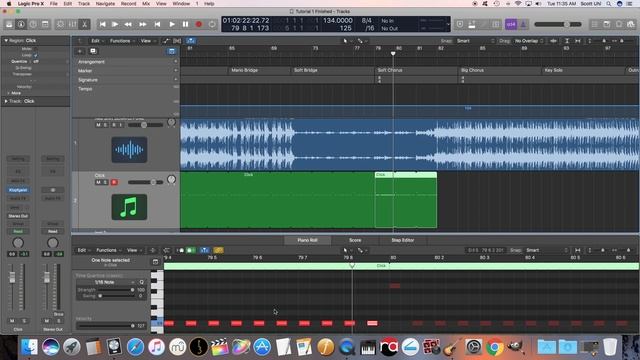
Task: Toggle the metronome click button
Action: 523,24
